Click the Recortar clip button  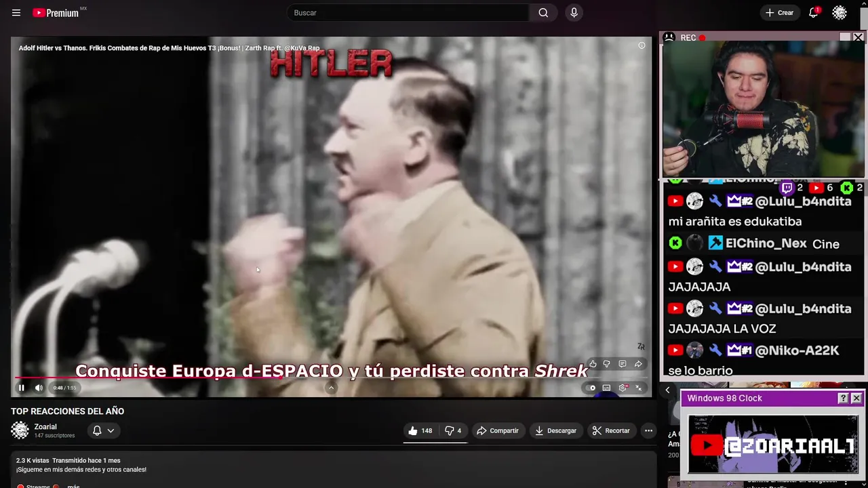click(x=611, y=430)
